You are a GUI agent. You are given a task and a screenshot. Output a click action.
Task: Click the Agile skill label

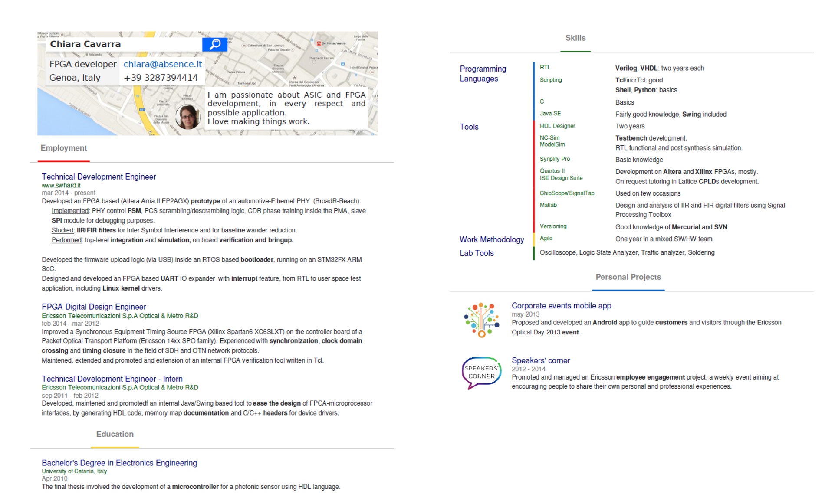546,238
